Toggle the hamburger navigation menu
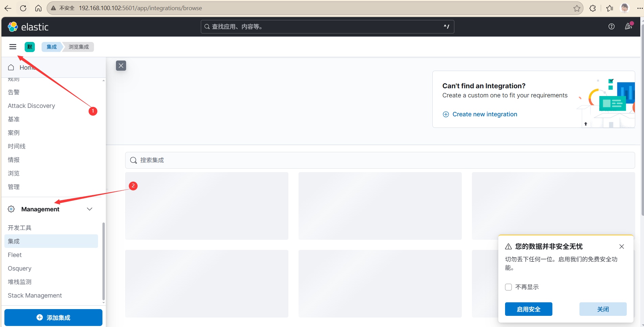This screenshot has width=644, height=327. (13, 47)
